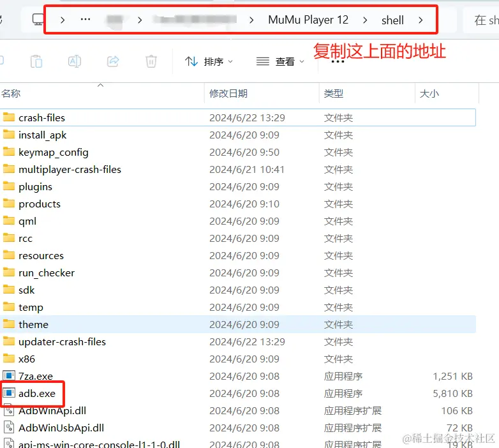Select the qml folder
499x448 pixels.
coord(238,221)
